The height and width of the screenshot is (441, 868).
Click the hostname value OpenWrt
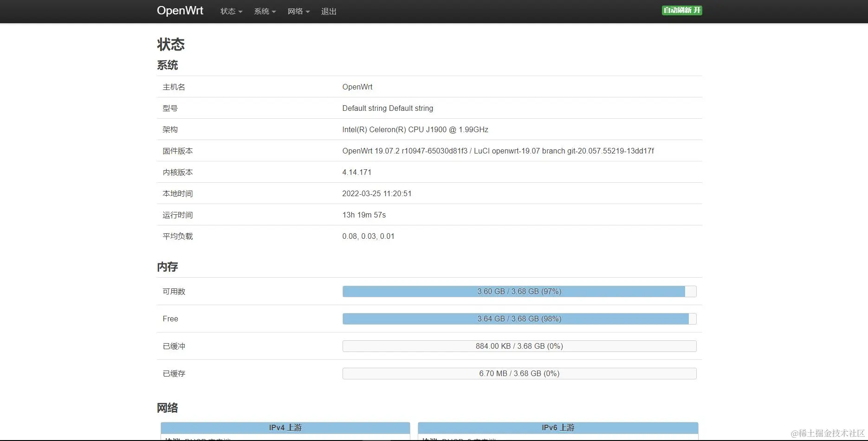tap(357, 87)
